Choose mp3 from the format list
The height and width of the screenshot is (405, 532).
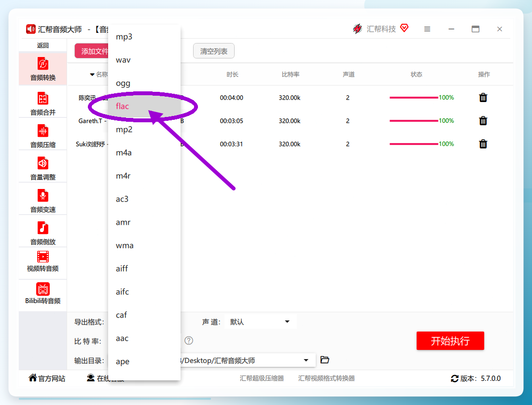point(144,37)
